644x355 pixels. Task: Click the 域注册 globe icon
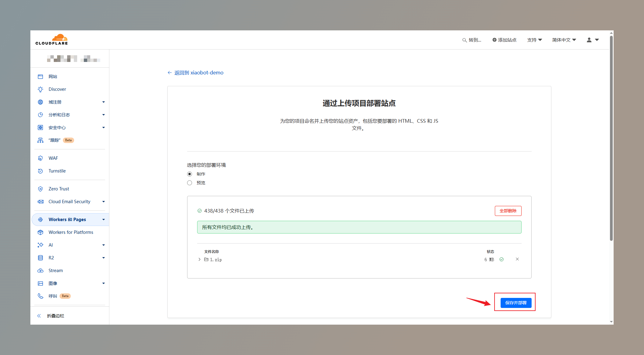click(x=40, y=102)
